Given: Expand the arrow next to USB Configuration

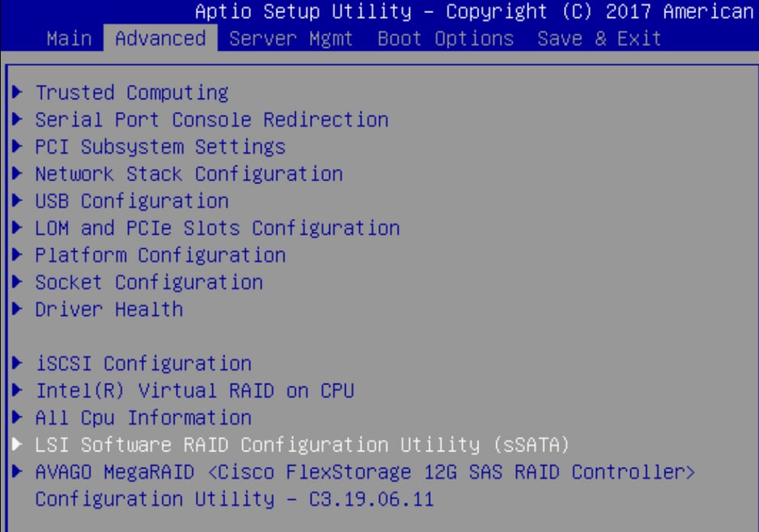Looking at the screenshot, I should [17, 201].
